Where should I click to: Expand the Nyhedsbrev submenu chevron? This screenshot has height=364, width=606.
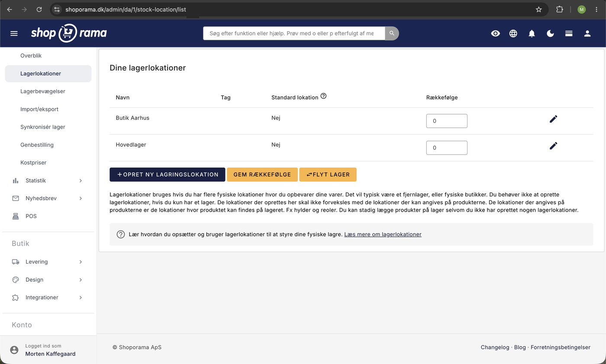click(x=81, y=198)
